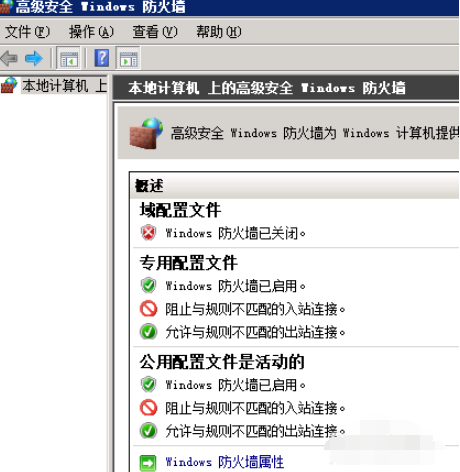Click the dark header 本地计算机 上的高级安全 Windows 防火墙
Viewport: 460px width, 472px height.
click(x=267, y=88)
